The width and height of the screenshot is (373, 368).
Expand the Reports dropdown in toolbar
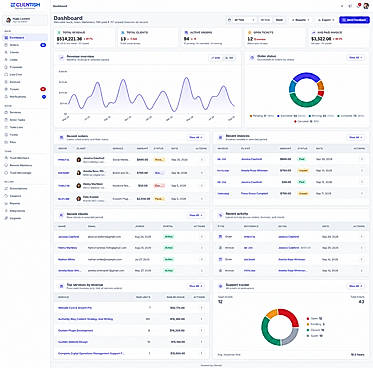300,20
